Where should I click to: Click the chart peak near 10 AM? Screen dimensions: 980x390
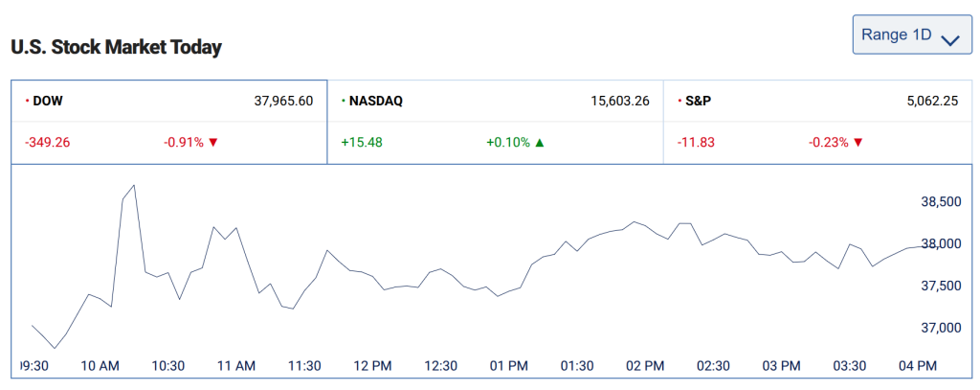[133, 186]
